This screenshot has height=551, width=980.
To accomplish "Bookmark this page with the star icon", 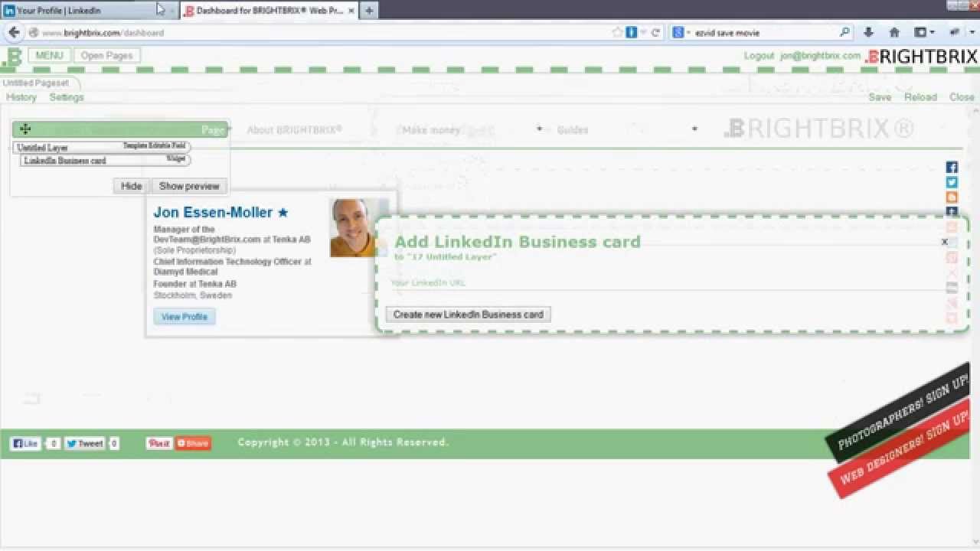I will pyautogui.click(x=618, y=33).
